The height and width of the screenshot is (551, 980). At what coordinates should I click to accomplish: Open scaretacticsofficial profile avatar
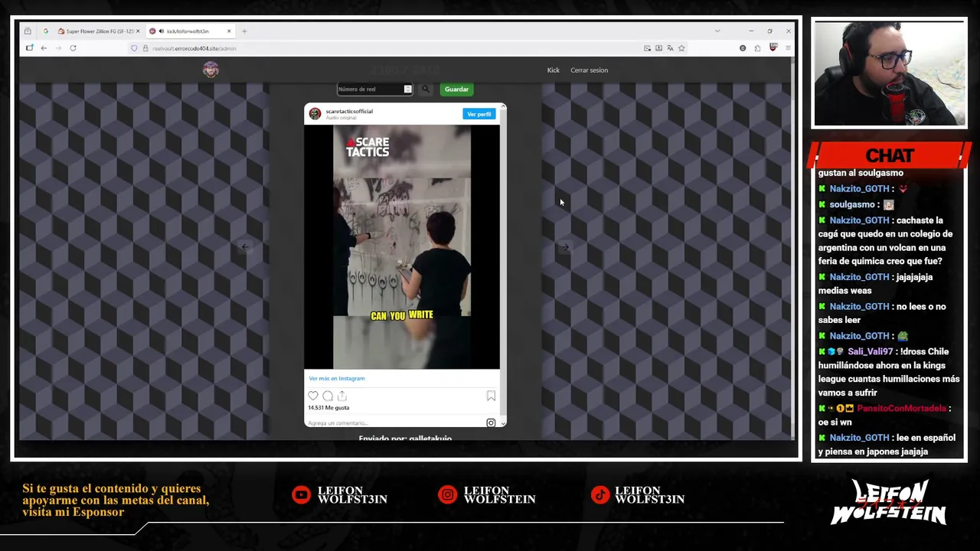[315, 114]
